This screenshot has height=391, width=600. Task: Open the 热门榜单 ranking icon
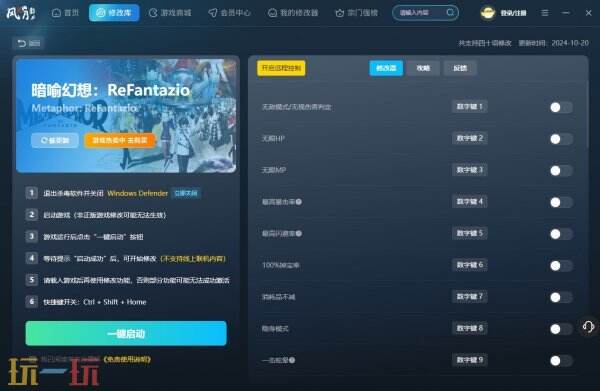click(339, 13)
